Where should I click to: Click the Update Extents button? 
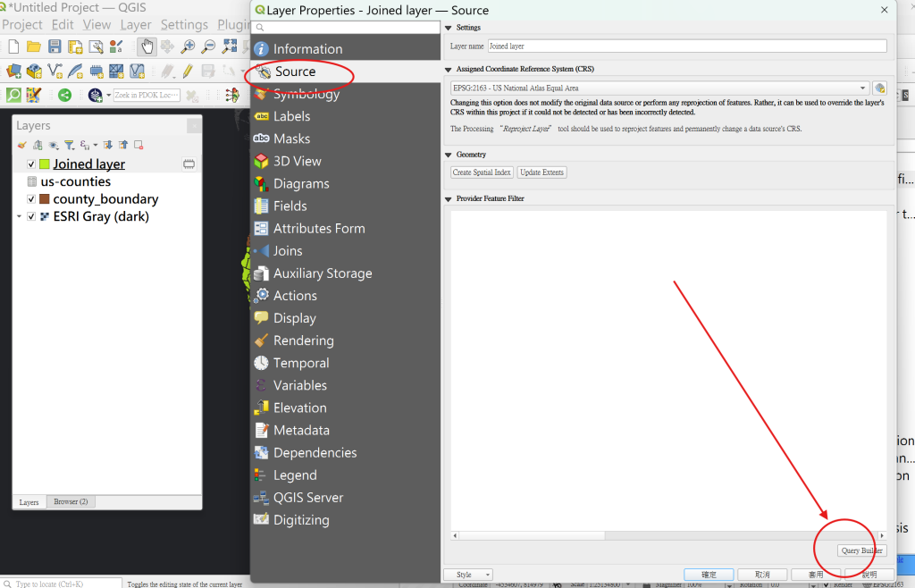[x=541, y=172]
